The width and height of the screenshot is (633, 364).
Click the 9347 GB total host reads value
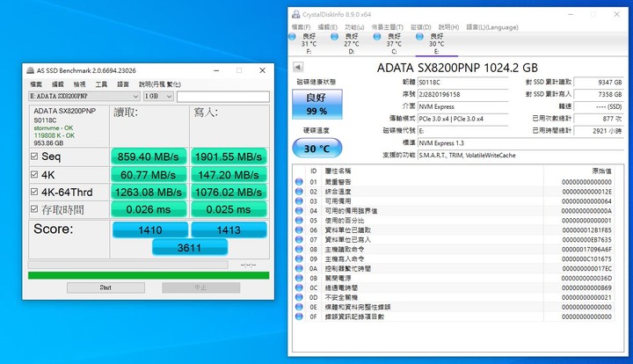pos(599,82)
